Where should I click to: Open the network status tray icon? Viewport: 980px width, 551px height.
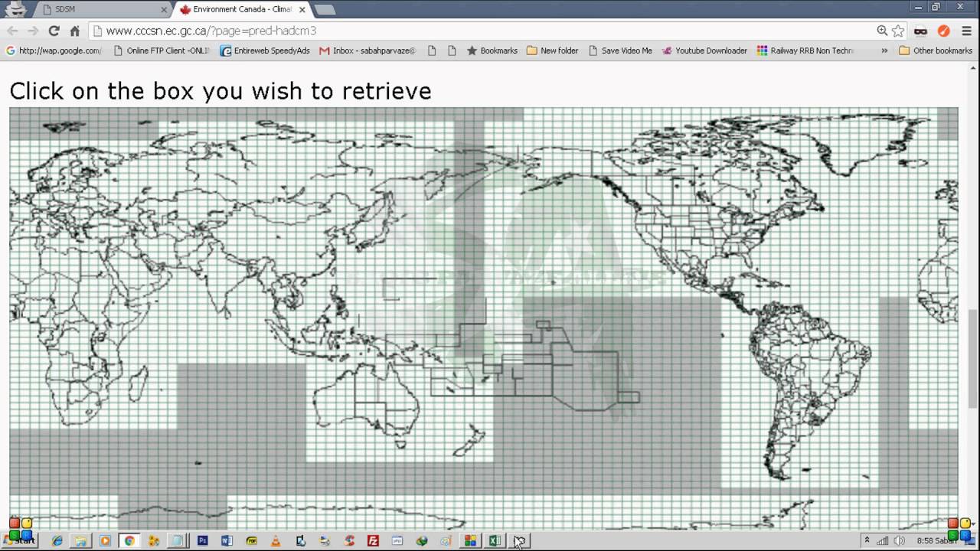[883, 540]
